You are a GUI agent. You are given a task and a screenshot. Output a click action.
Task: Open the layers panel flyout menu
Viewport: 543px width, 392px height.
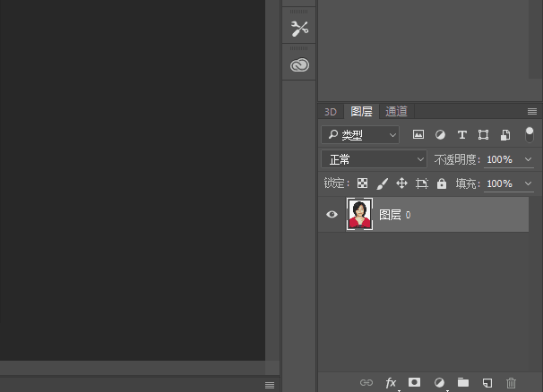[532, 111]
